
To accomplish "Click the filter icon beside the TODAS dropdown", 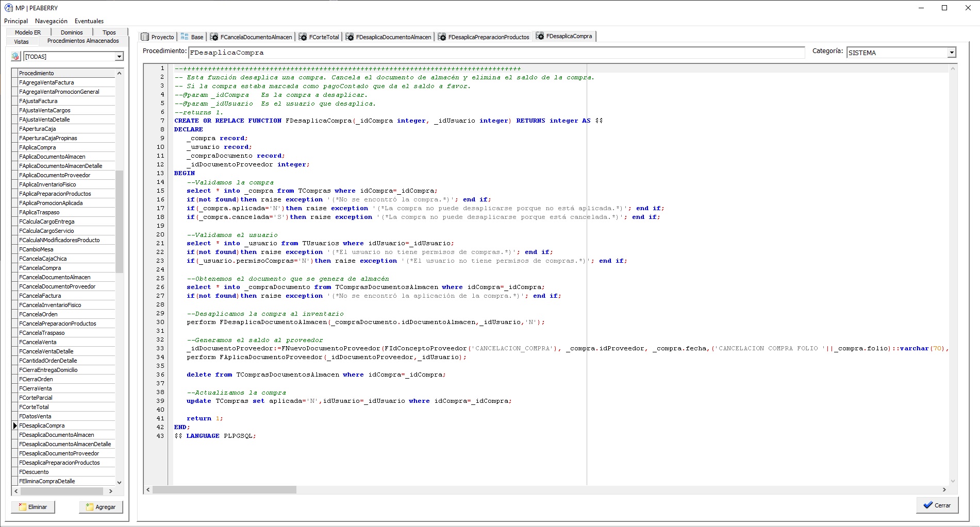I will [x=15, y=57].
